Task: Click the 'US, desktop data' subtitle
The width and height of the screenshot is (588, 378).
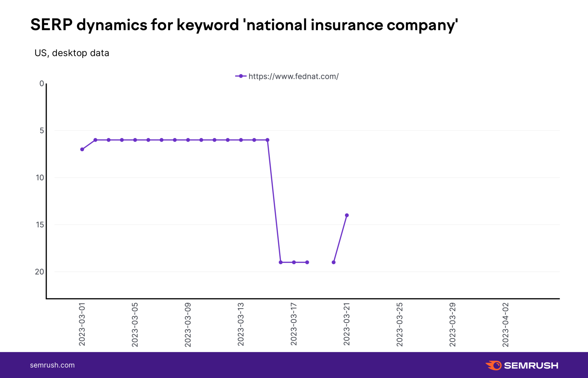Action: (72, 53)
